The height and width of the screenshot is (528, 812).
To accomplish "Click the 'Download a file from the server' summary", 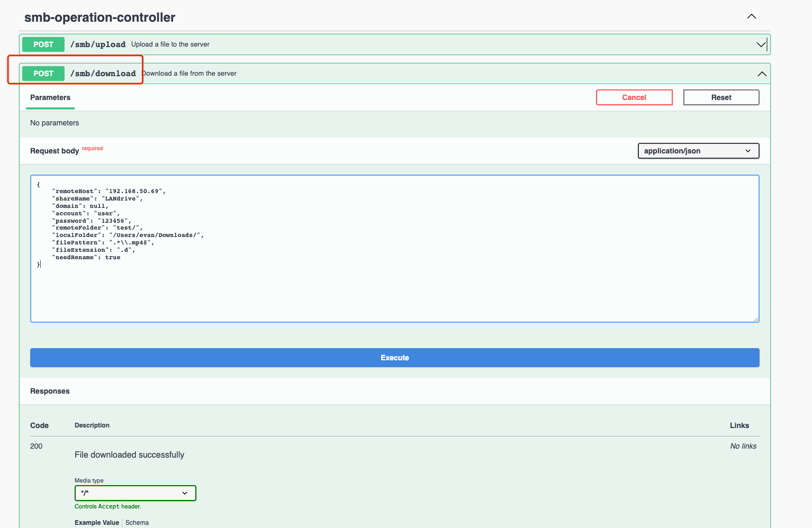I will tap(190, 74).
